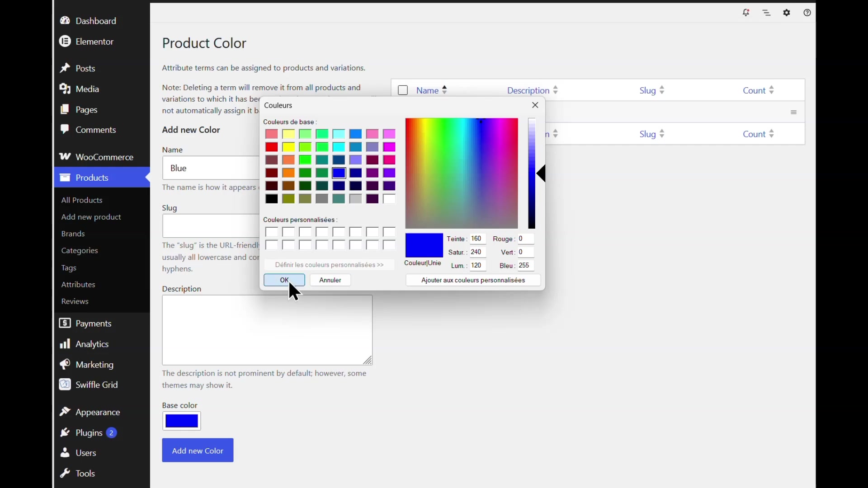Click the activity list icon in header

[x=767, y=13]
